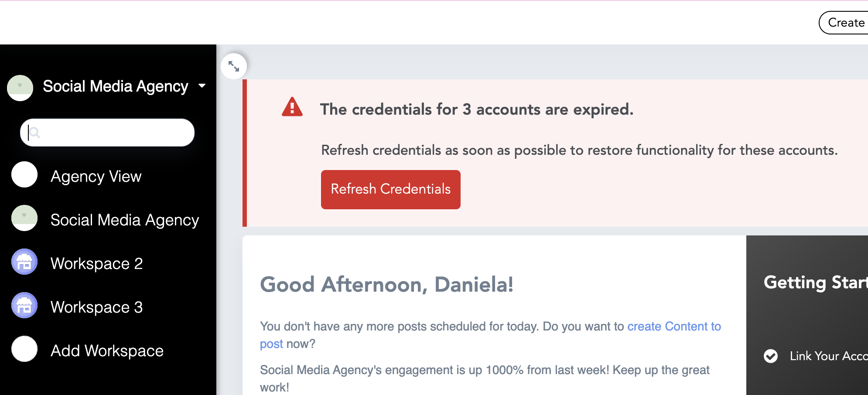Click the Add Workspace circle icon
The image size is (868, 395).
[24, 349]
